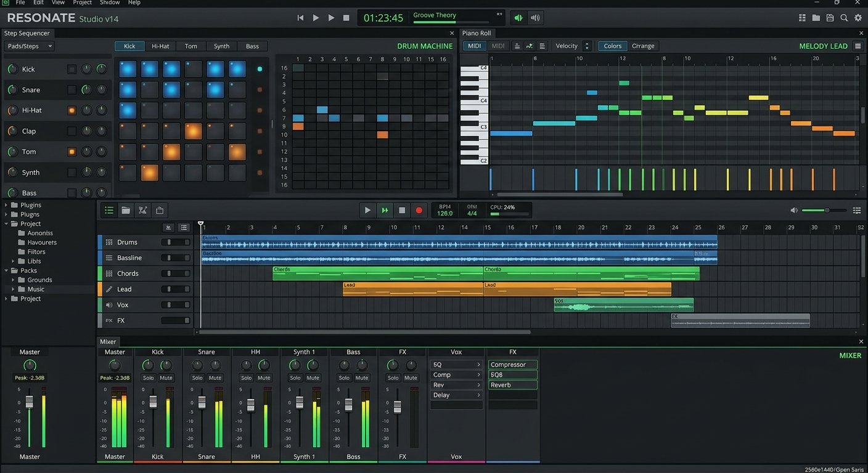Open settings via the gear icon
This screenshot has height=473, width=868.
[x=858, y=18]
